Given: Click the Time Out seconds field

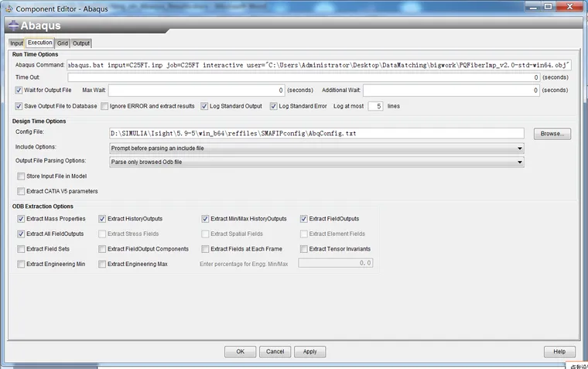Looking at the screenshot, I should tap(304, 77).
